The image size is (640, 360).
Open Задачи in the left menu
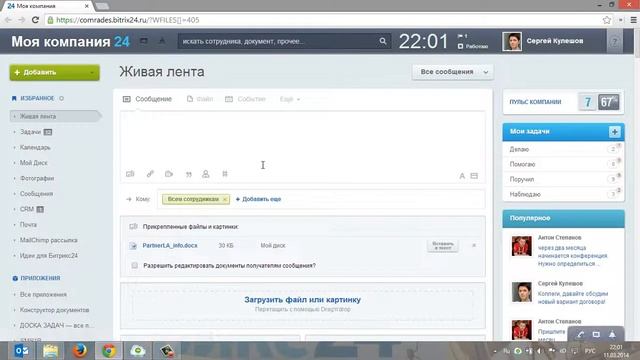click(x=31, y=132)
